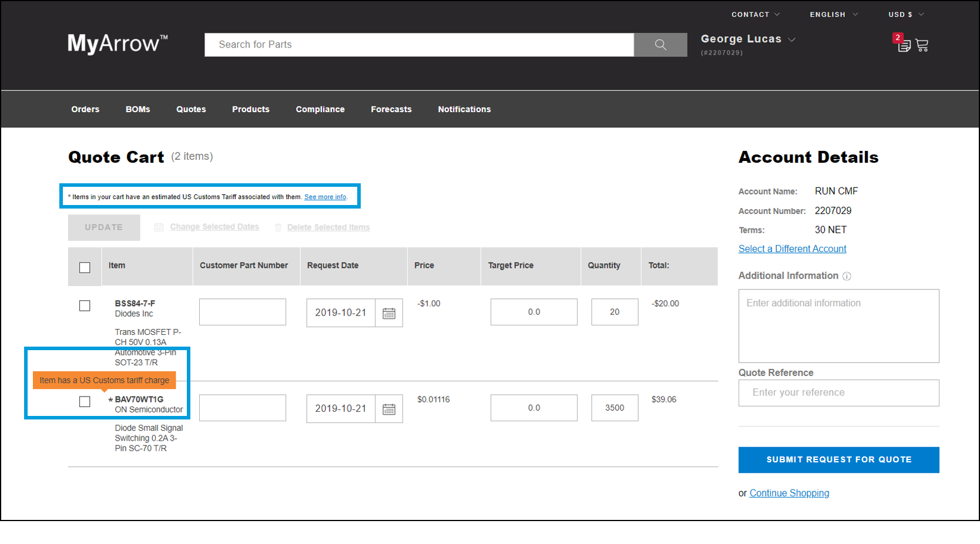Open the shopping cart icon

(922, 45)
